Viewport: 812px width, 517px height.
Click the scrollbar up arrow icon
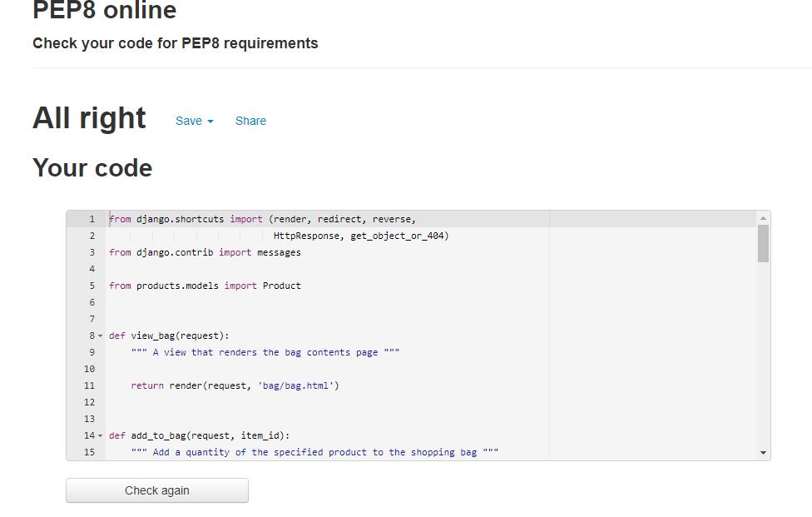pyautogui.click(x=762, y=218)
